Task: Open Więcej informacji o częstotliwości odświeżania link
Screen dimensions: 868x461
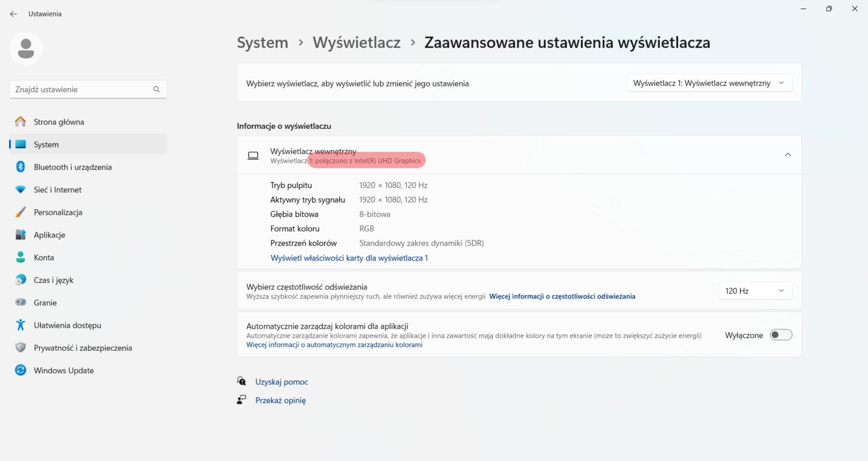Action: pos(562,296)
